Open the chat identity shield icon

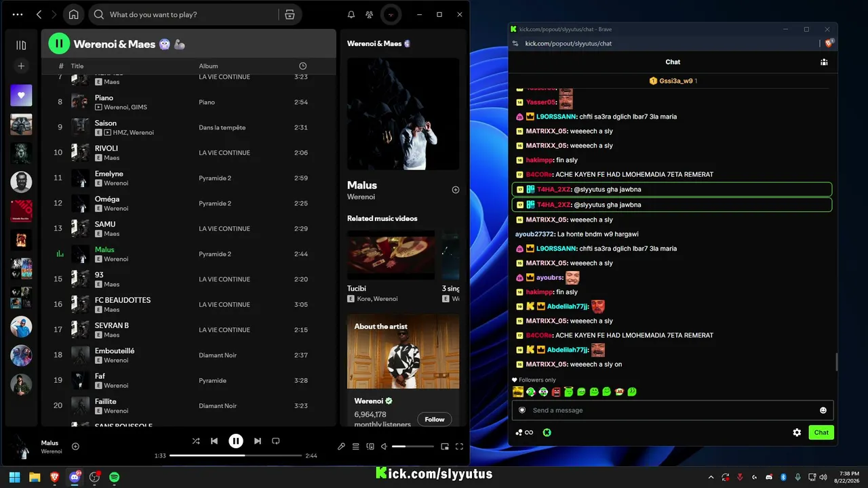(521, 410)
